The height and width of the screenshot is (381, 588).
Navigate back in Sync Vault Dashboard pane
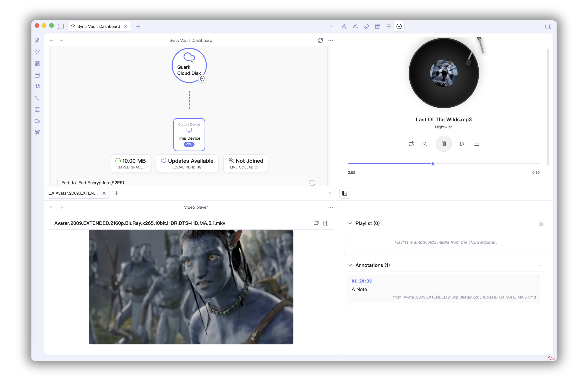51,40
